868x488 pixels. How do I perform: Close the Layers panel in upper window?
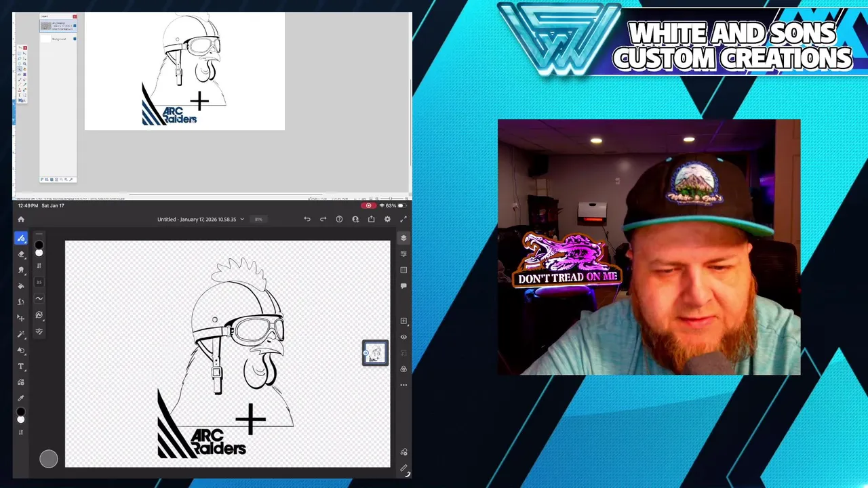click(x=75, y=16)
